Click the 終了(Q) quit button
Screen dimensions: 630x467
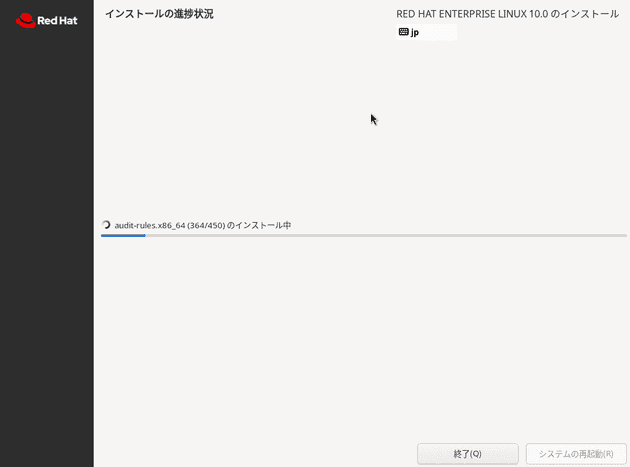coord(468,454)
